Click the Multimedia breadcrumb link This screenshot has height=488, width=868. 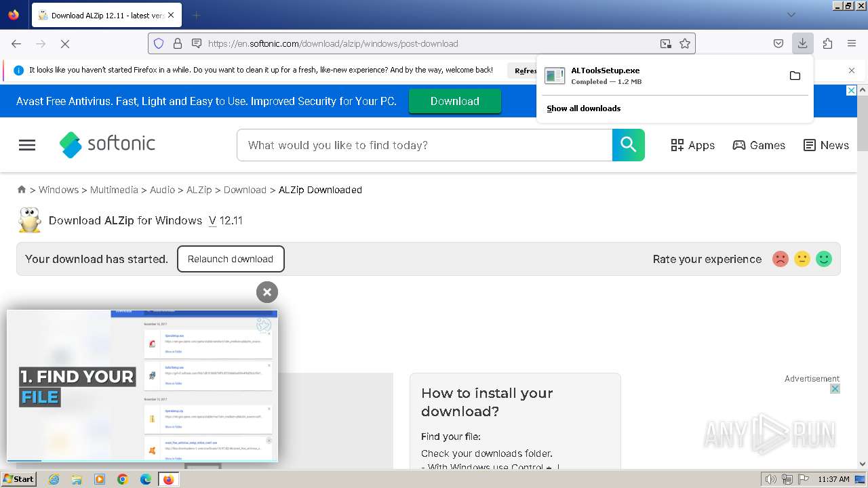(x=114, y=190)
